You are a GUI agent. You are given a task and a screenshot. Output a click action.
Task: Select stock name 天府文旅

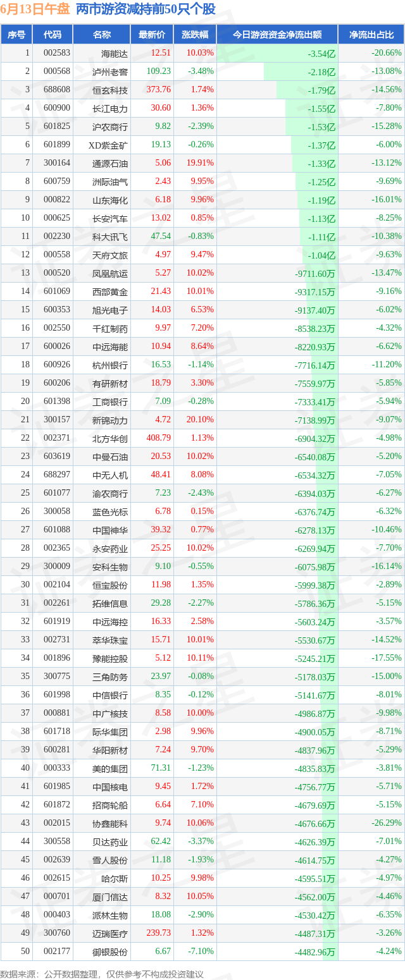(x=110, y=255)
